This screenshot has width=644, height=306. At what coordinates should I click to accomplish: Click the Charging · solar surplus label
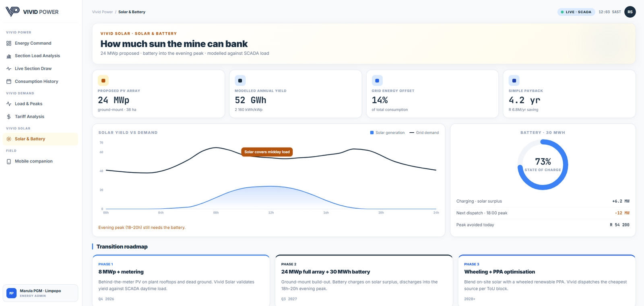(479, 201)
